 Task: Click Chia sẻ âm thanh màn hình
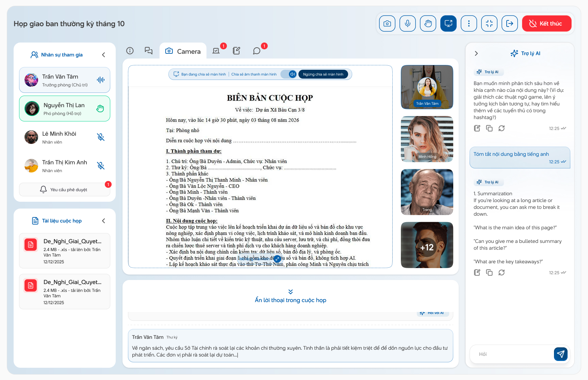[254, 74]
